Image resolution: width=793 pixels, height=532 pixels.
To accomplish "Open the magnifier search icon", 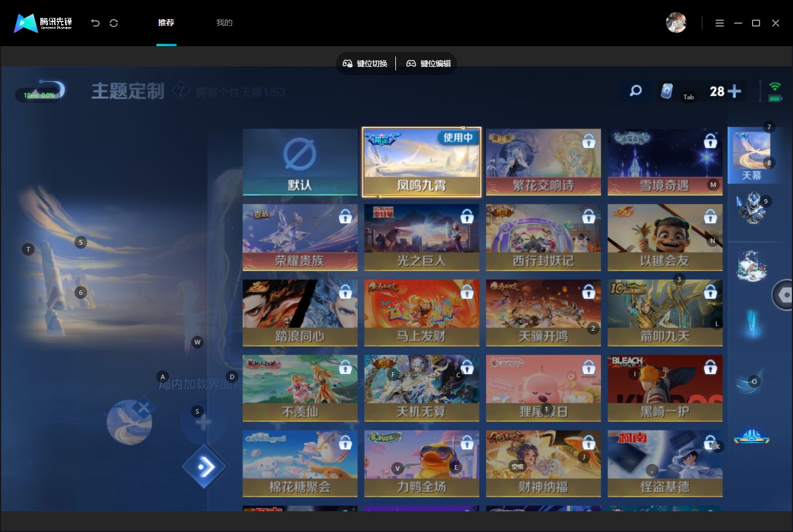I will point(635,91).
